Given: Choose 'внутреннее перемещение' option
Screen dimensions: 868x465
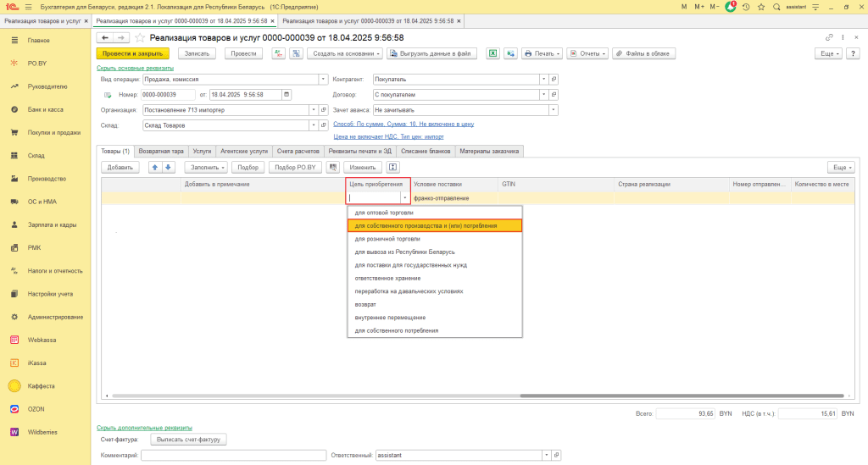Looking at the screenshot, I should (435, 318).
